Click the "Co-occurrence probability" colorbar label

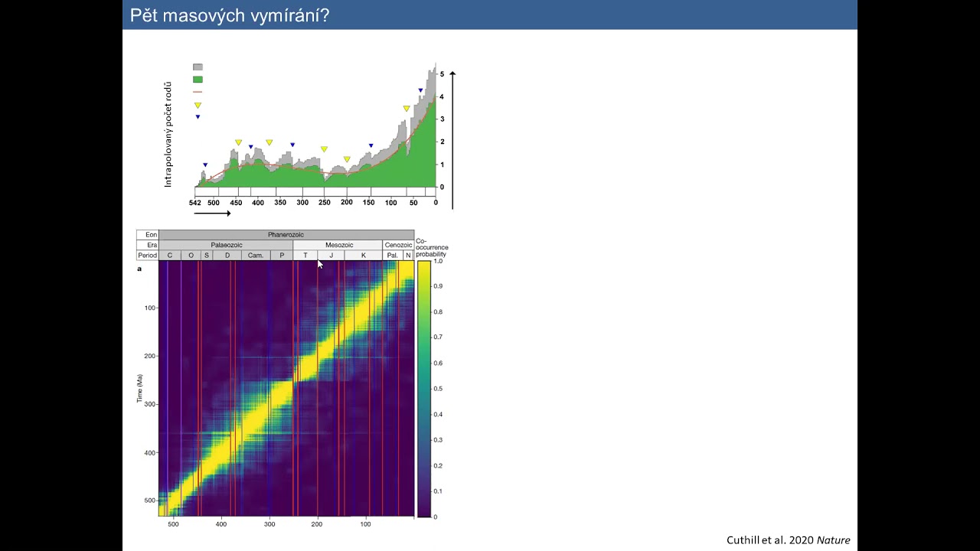tap(433, 247)
